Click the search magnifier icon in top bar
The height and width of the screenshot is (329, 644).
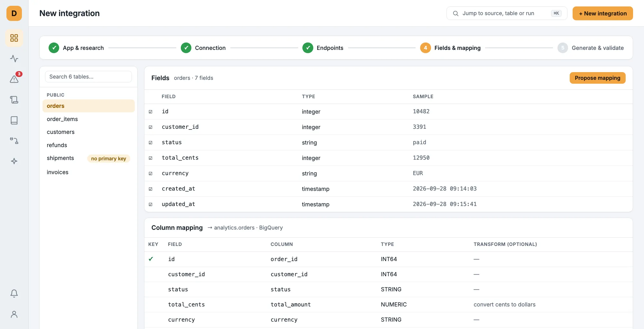[x=455, y=14]
